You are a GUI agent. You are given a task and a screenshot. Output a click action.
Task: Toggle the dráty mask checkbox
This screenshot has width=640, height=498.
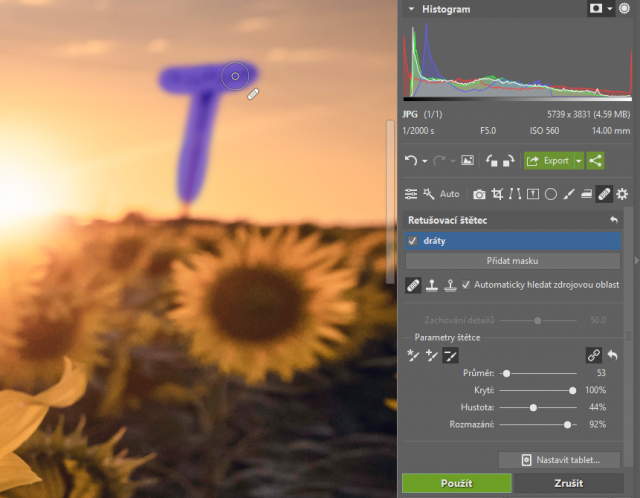413,241
